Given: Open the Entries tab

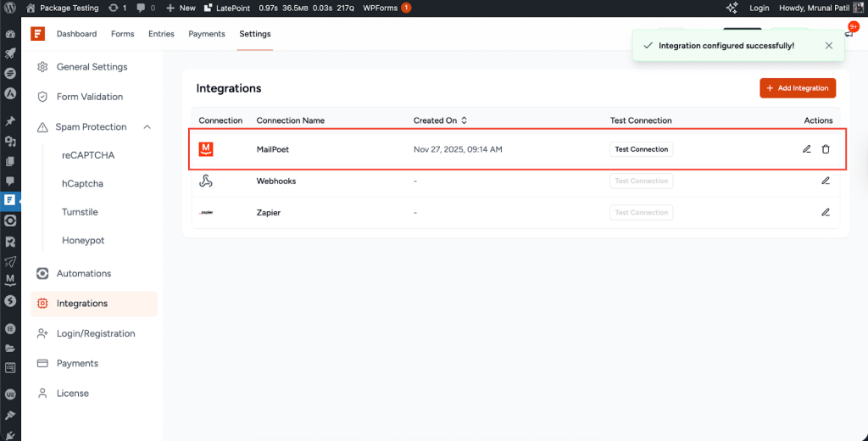Looking at the screenshot, I should 161,34.
